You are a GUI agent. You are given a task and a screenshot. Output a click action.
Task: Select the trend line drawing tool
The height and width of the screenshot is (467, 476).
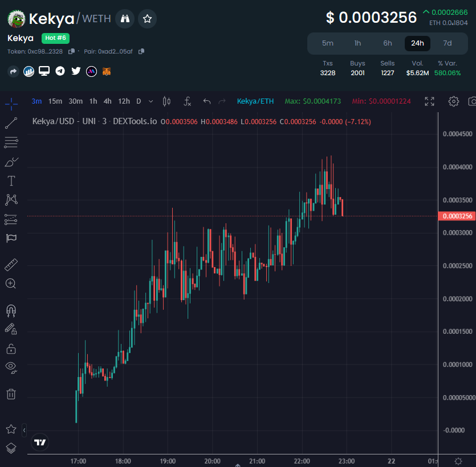point(11,123)
